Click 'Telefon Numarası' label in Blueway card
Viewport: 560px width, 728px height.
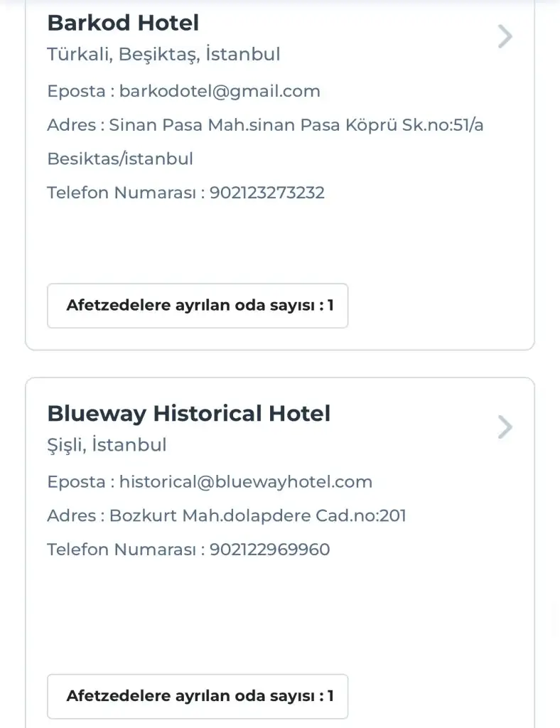(121, 550)
